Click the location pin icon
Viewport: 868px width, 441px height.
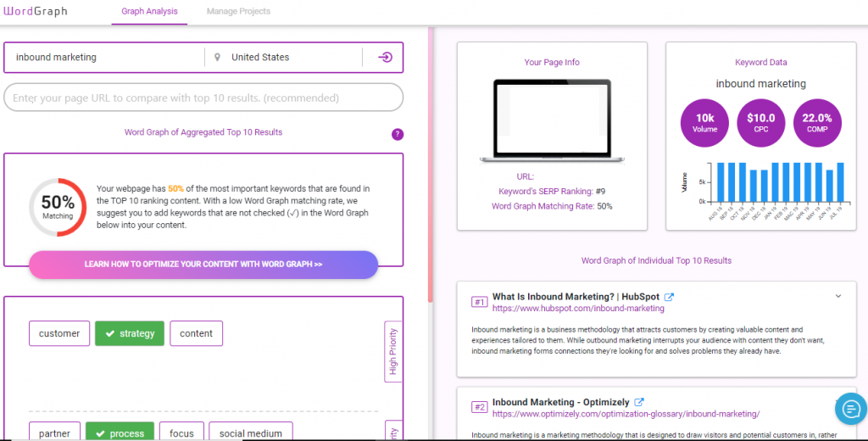point(218,57)
